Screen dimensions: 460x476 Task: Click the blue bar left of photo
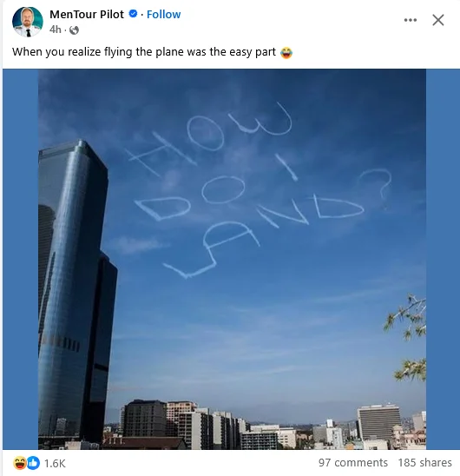pyautogui.click(x=20, y=259)
